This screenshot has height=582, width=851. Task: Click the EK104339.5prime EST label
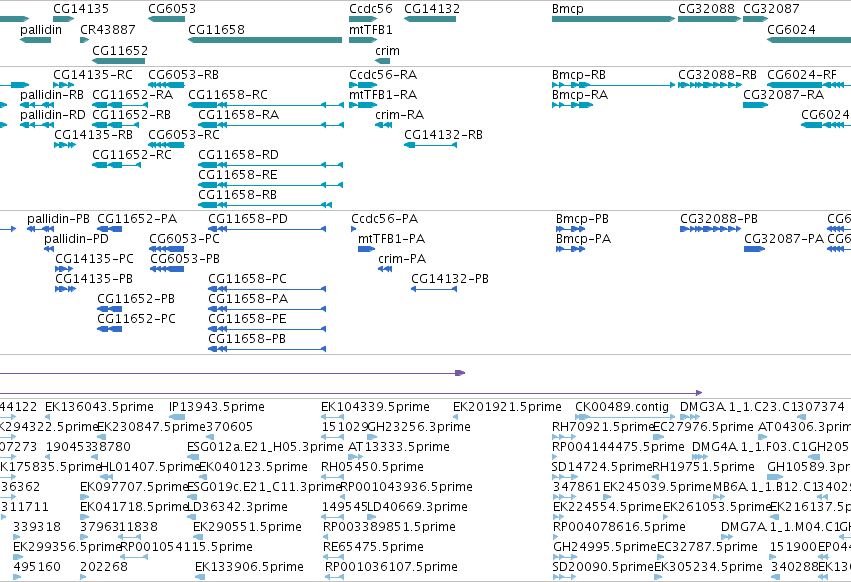(375, 407)
